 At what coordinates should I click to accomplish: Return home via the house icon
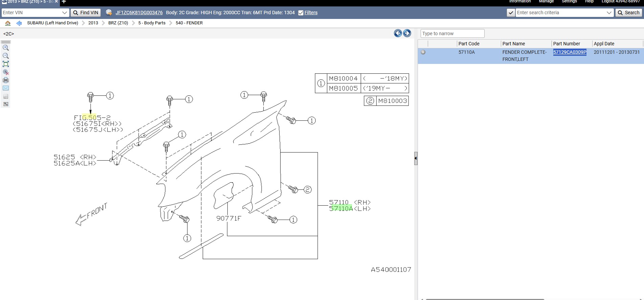(x=8, y=23)
